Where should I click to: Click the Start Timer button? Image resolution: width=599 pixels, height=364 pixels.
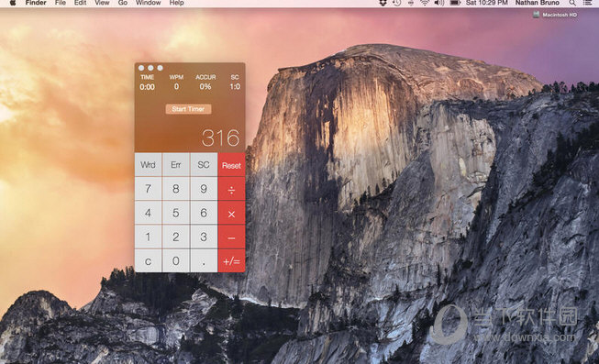[x=188, y=109]
